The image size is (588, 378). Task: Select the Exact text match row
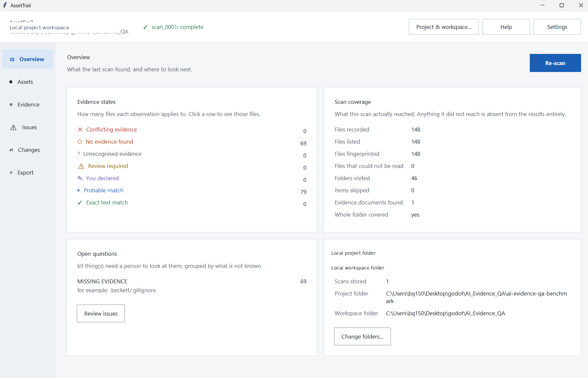coord(192,203)
